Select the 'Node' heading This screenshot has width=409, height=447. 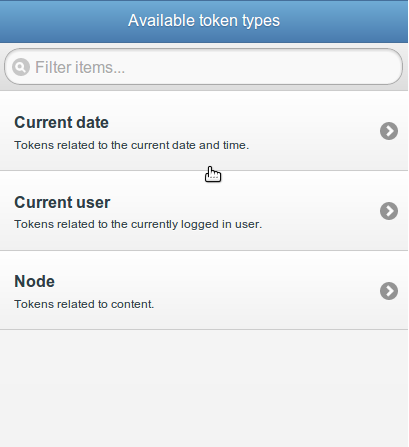coord(34,281)
